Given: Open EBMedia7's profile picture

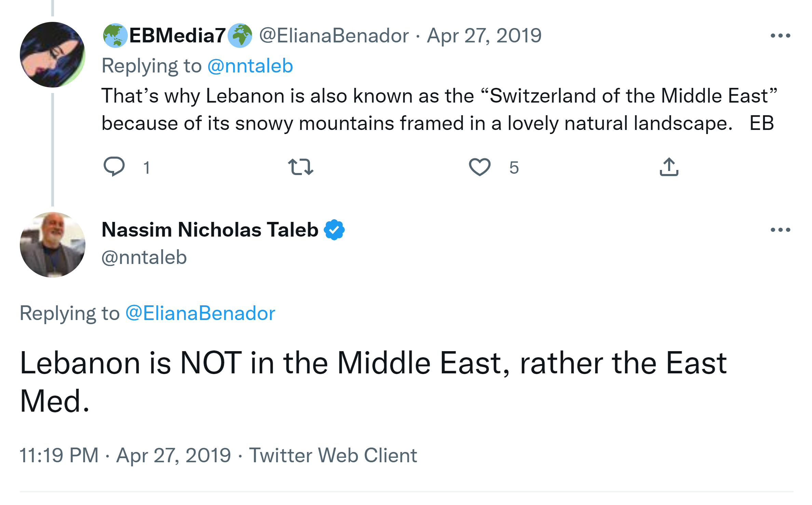Looking at the screenshot, I should pos(52,55).
